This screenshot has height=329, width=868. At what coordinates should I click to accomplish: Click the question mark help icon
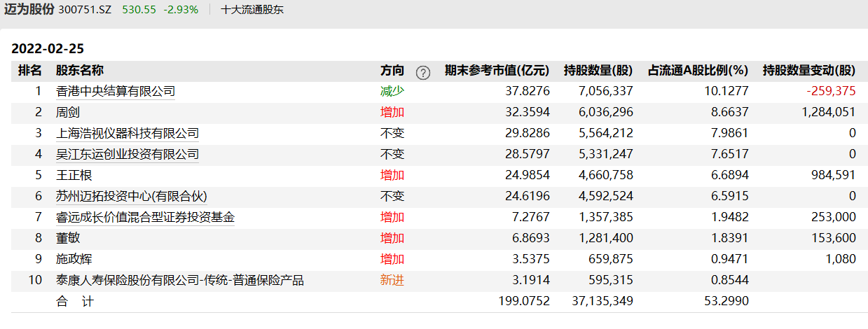(x=422, y=71)
